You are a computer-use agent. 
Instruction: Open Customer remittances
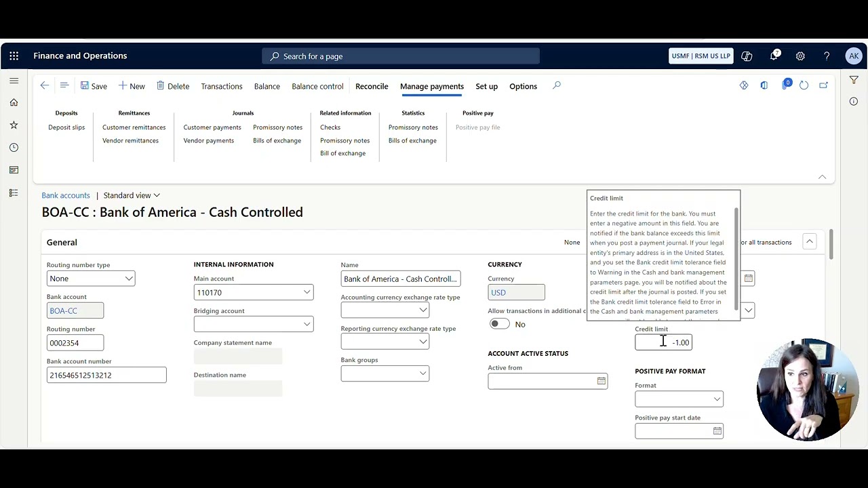134,127
